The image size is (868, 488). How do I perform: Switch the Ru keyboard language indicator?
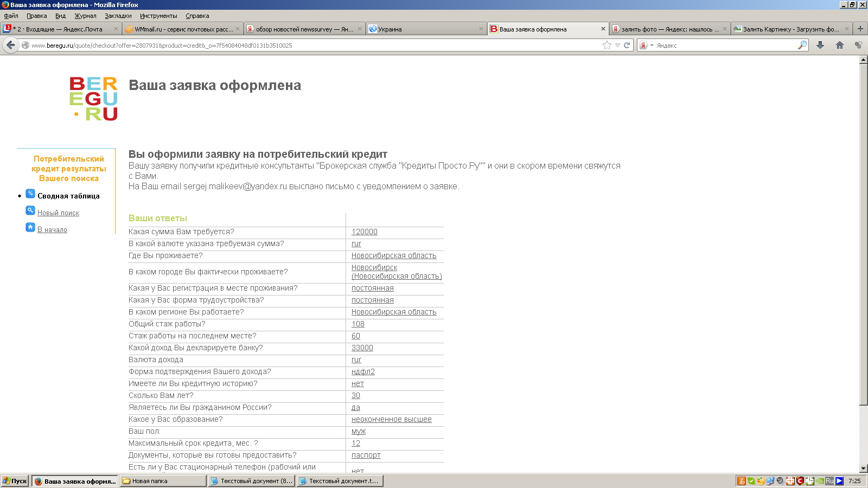[x=829, y=481]
